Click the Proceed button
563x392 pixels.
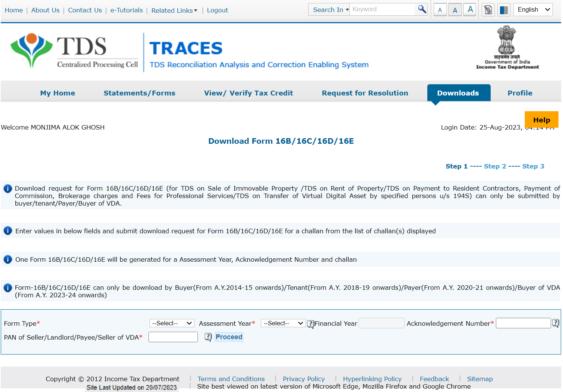tap(229, 337)
